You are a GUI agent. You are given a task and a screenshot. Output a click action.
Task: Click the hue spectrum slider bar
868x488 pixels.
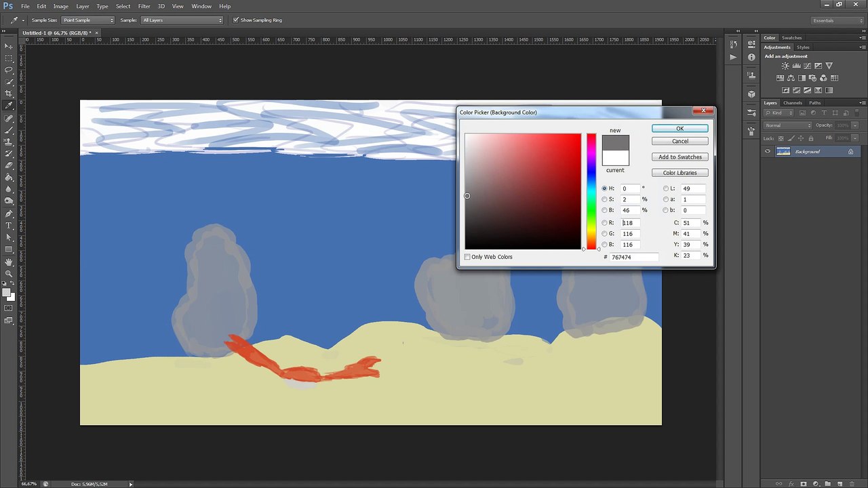coord(591,191)
